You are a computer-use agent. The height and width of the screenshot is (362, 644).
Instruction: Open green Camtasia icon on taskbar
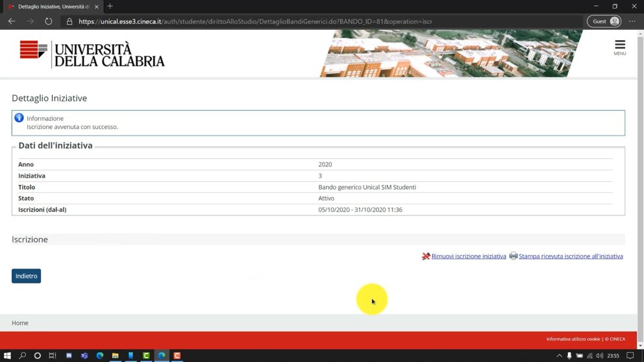[146, 356]
